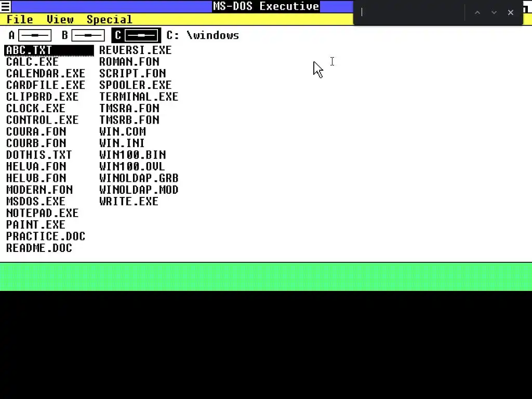The image size is (532, 399).
Task: Select file TERMINAL.EXE
Action: 138,97
